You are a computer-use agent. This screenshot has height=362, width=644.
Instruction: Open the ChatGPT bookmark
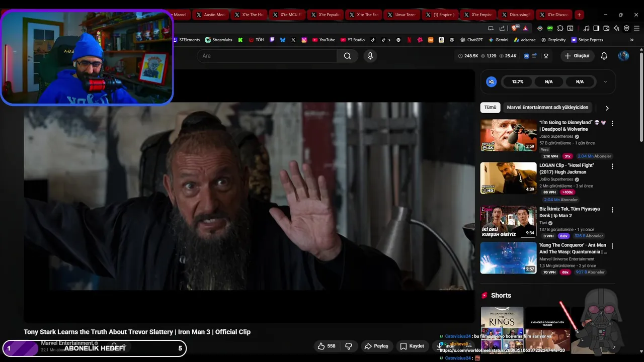point(471,40)
